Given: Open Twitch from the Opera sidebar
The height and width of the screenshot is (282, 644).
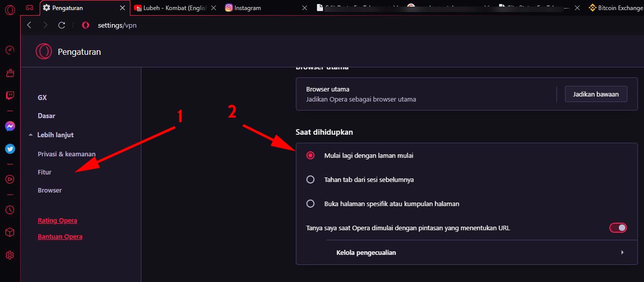Looking at the screenshot, I should [x=10, y=95].
